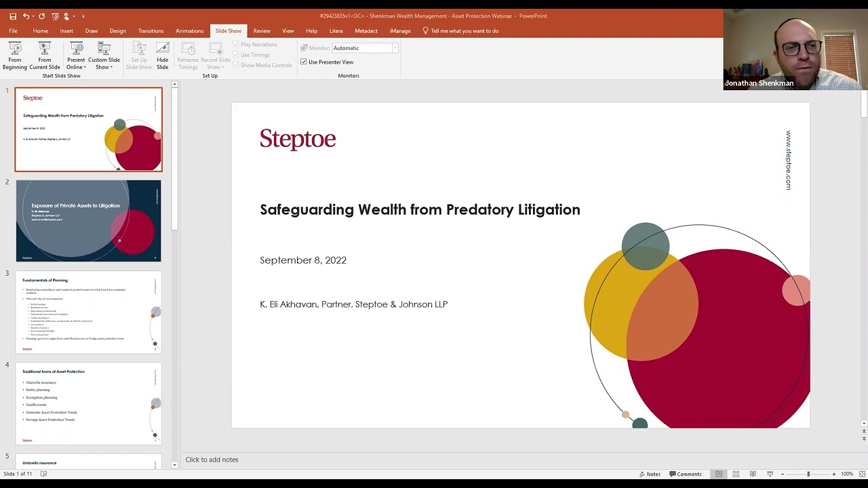Viewport: 868px width, 488px height.
Task: Switch to the Draw tab
Action: [x=92, y=30]
